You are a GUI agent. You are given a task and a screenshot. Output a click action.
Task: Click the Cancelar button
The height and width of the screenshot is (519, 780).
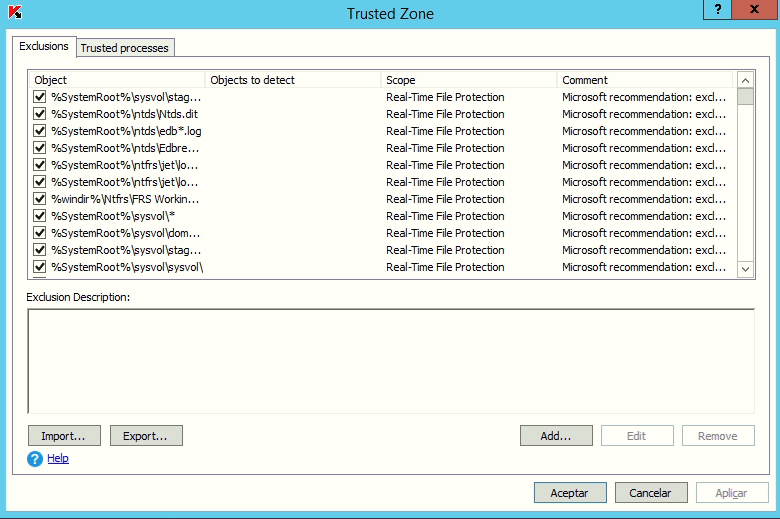pyautogui.click(x=651, y=493)
